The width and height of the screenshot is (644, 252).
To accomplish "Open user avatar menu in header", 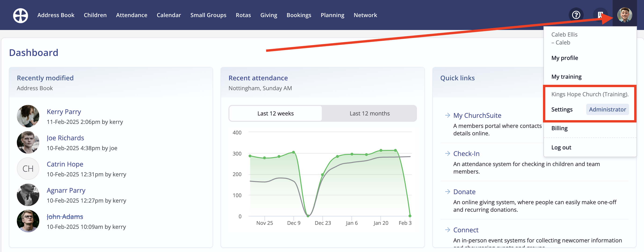I will 625,15.
